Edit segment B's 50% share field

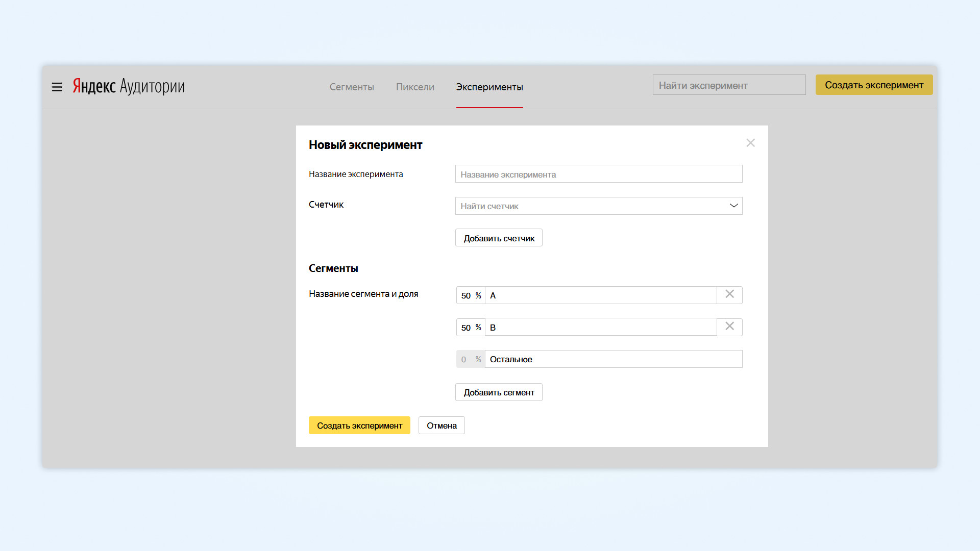[x=467, y=328]
